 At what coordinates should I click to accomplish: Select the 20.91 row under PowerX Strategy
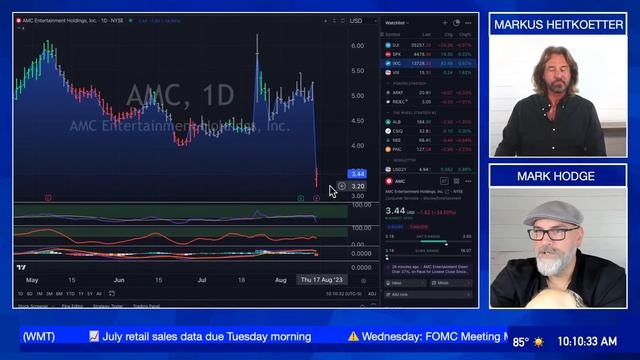pyautogui.click(x=429, y=93)
